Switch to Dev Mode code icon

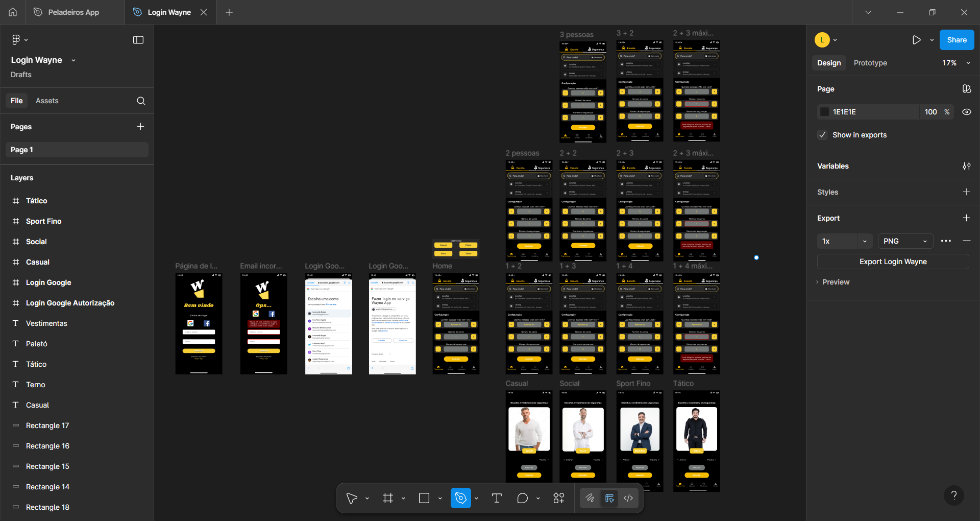[x=628, y=498]
